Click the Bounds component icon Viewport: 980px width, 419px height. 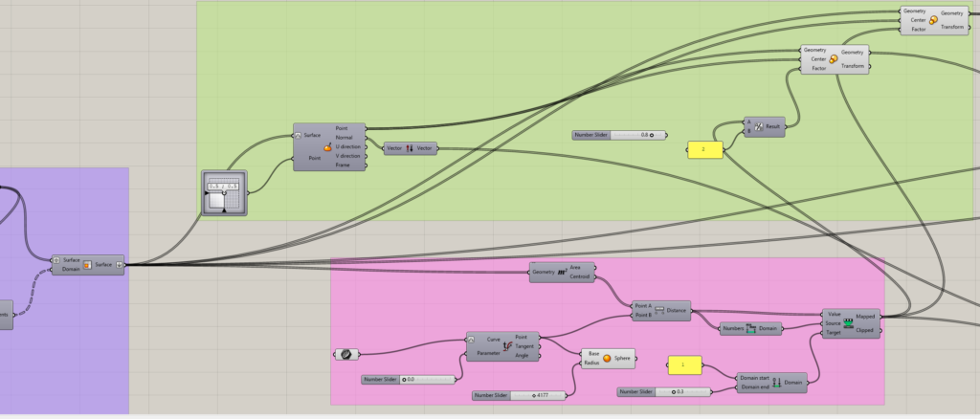pos(751,328)
